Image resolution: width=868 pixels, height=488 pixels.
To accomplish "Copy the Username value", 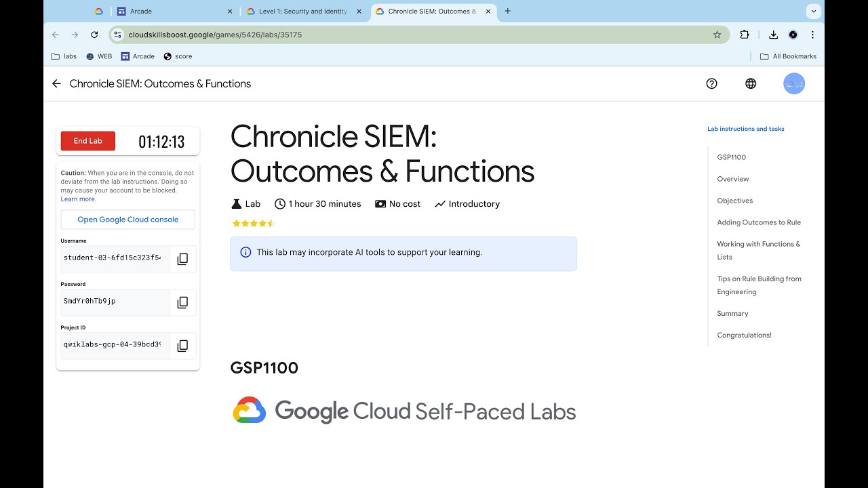I will coord(182,259).
